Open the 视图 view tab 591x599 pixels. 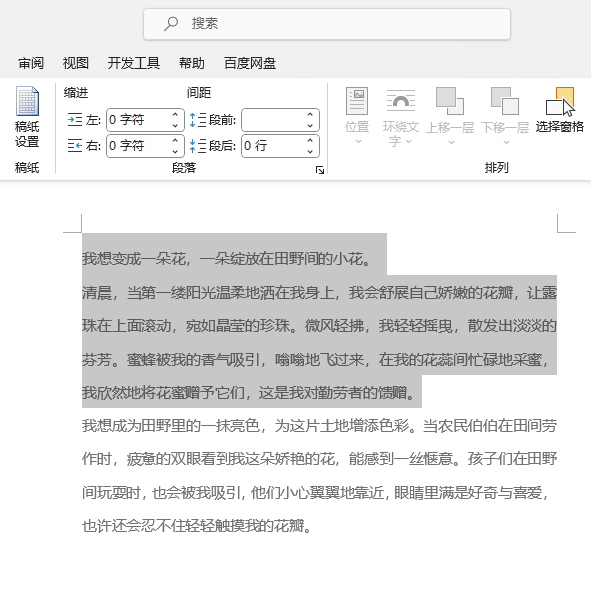point(76,63)
